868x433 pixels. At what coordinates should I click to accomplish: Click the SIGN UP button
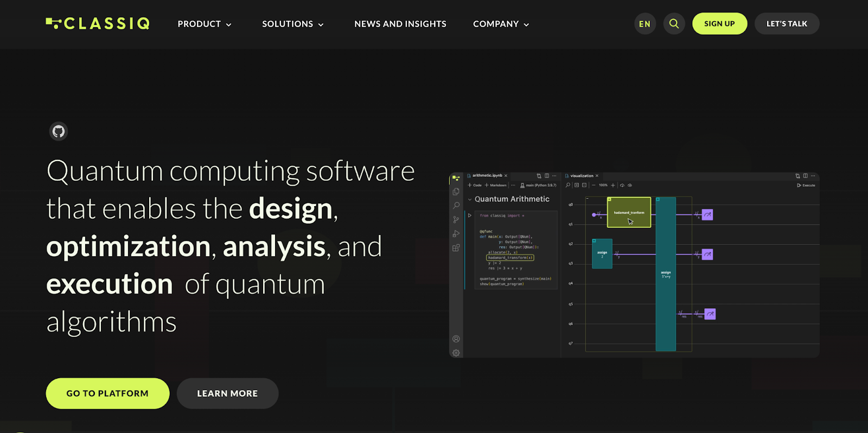pos(719,24)
